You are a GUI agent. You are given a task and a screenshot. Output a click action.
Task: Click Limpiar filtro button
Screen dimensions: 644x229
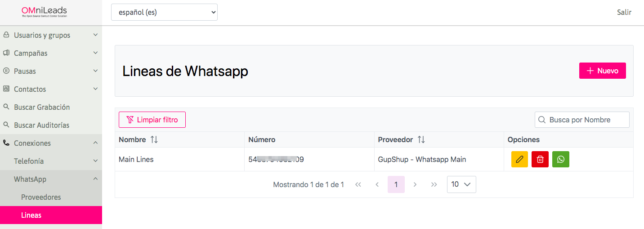click(x=152, y=120)
